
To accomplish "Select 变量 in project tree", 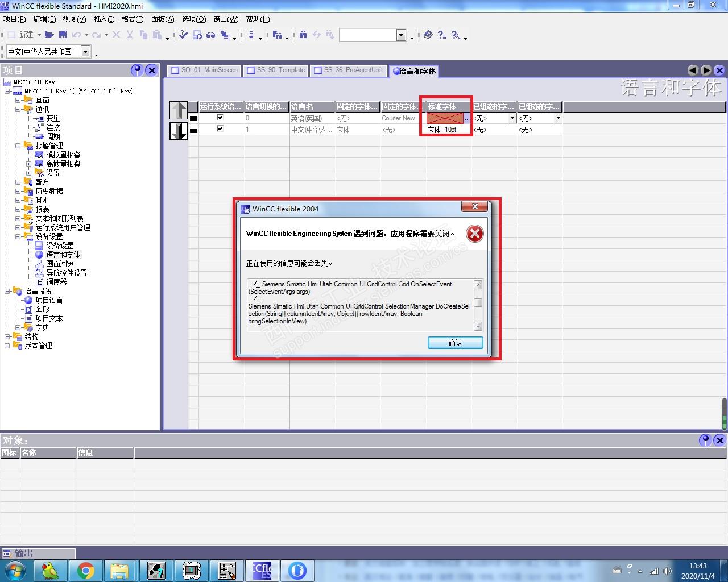I will coord(53,118).
